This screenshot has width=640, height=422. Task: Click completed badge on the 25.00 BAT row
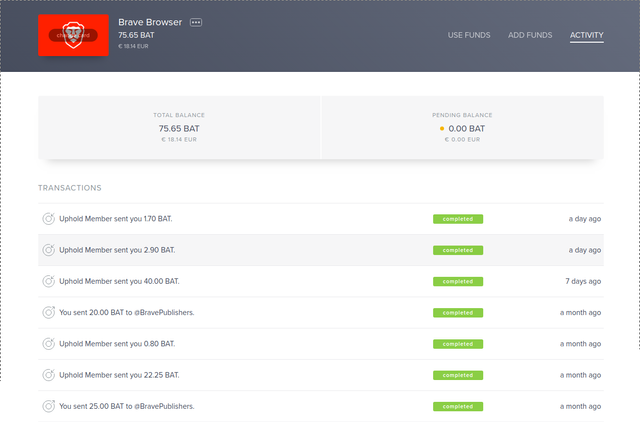point(458,406)
